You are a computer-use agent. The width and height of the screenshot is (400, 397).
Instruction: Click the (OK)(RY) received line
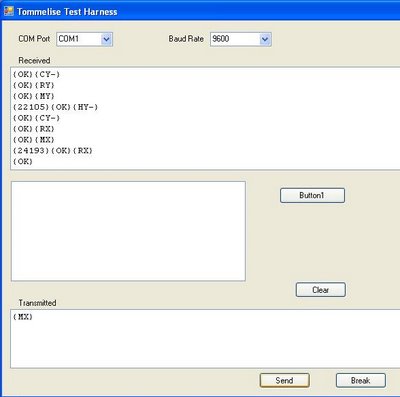pos(34,85)
